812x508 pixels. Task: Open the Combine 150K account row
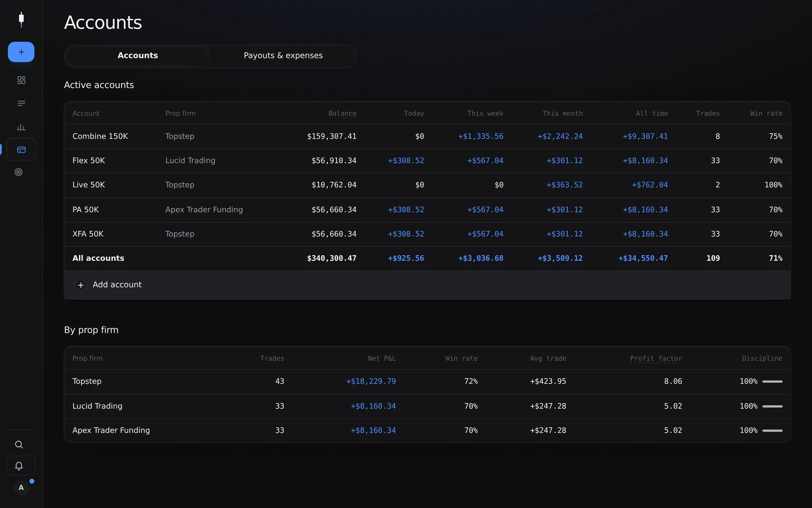[427, 136]
